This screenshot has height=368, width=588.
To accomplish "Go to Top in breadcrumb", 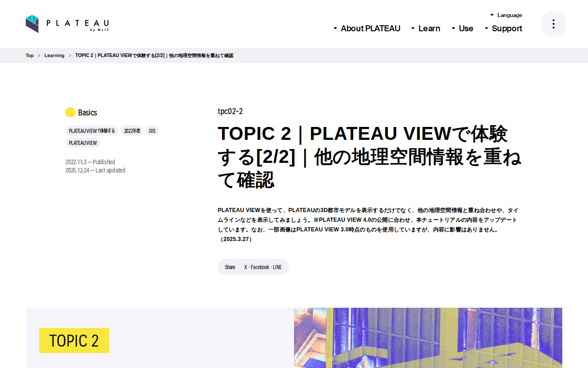I will 29,56.
